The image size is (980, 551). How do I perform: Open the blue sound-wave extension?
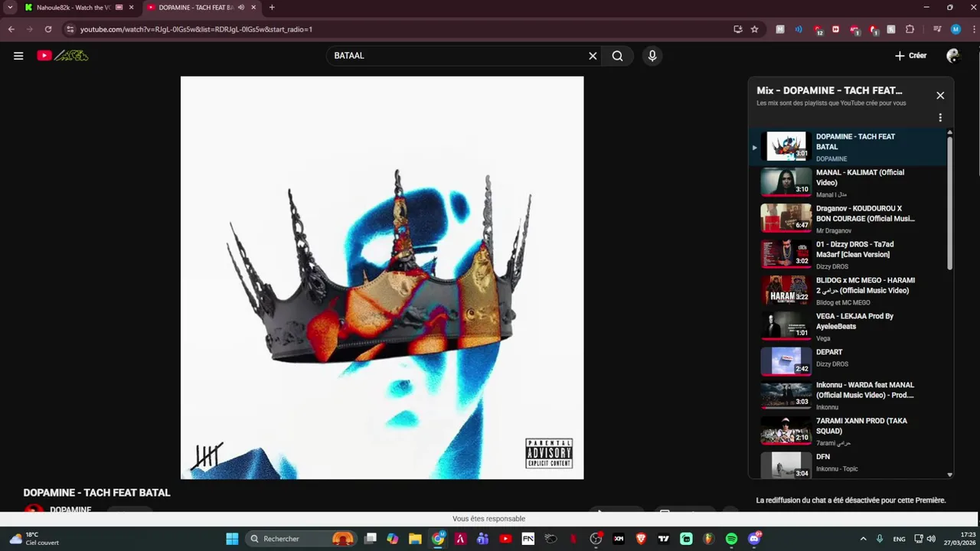click(799, 29)
